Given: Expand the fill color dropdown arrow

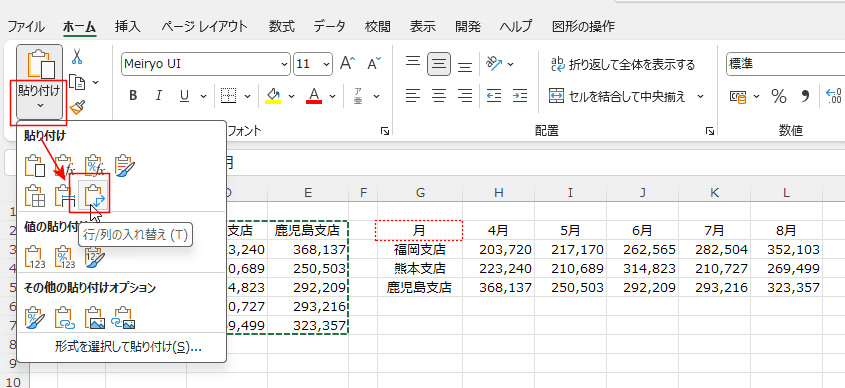Looking at the screenshot, I should (x=292, y=96).
